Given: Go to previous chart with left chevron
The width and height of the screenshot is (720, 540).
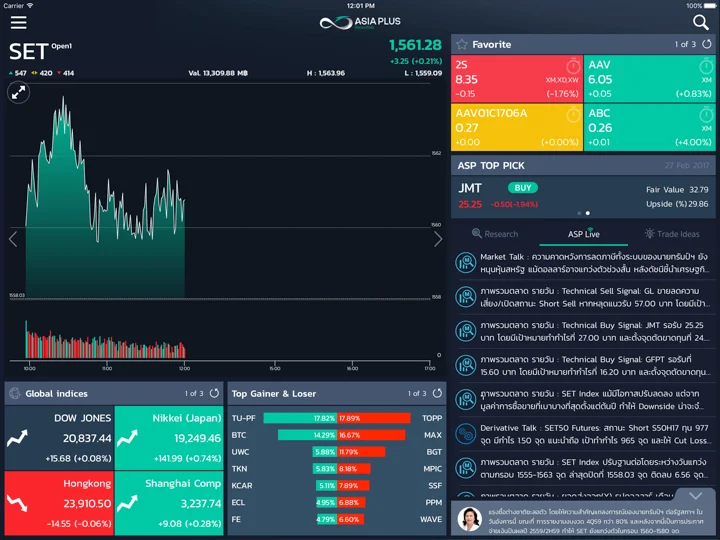Looking at the screenshot, I should point(13,239).
